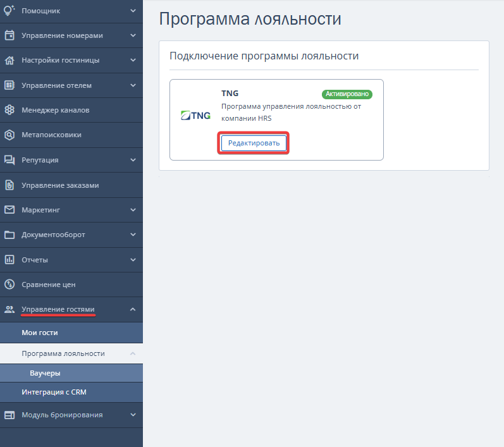
Task: Collapse the Управление гостями chevron
Action: [x=133, y=309]
